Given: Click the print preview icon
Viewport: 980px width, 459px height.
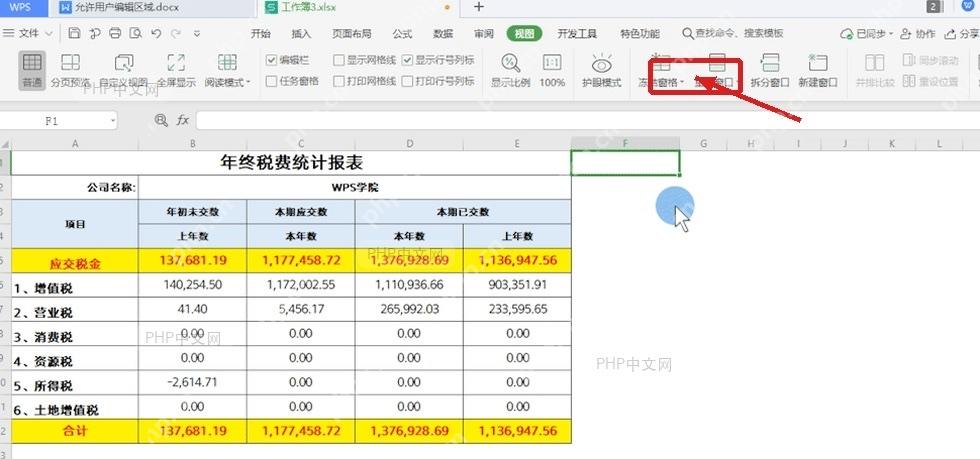Looking at the screenshot, I should pos(135,34).
